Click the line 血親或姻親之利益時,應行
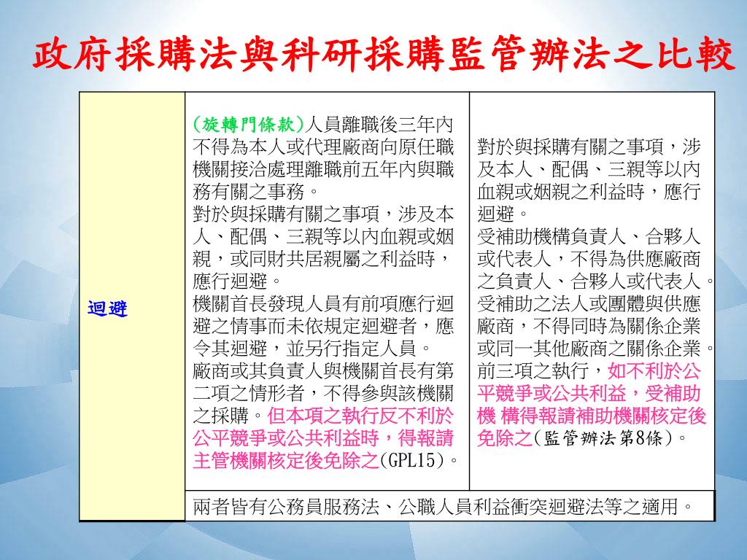This screenshot has width=747, height=560. coord(589,192)
